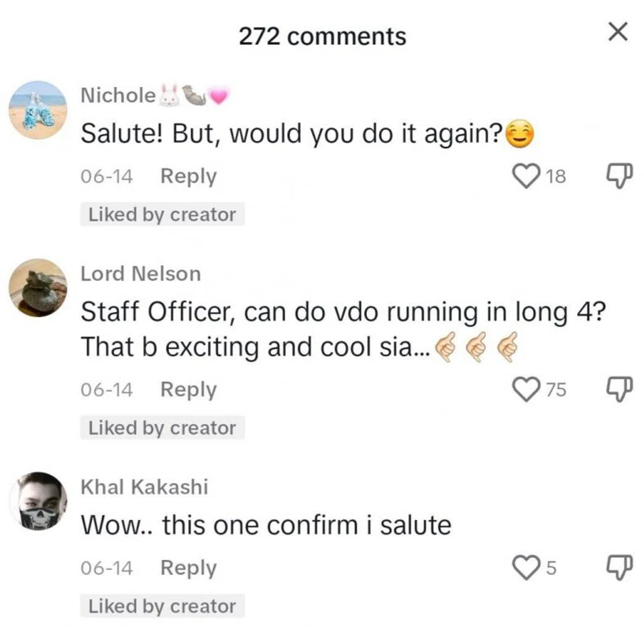Select 'Wow.. this one confirm i salute' comment
The image size is (644, 644).
[266, 525]
